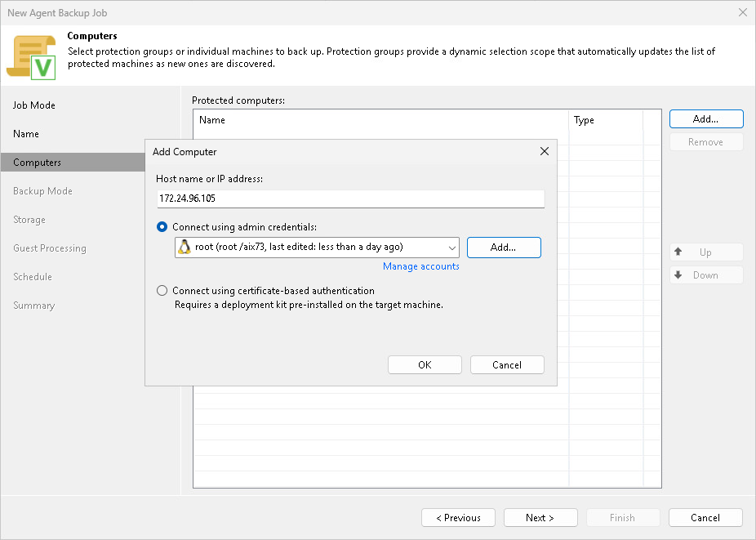Click Add next to the credentials dropdown
The width and height of the screenshot is (756, 540).
504,247
